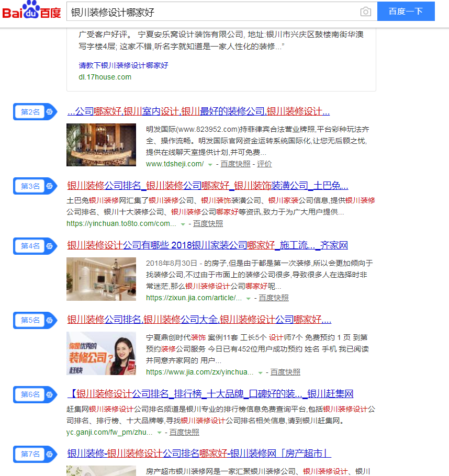Click the 第5名 rank badge
449x476 pixels.
35,320
